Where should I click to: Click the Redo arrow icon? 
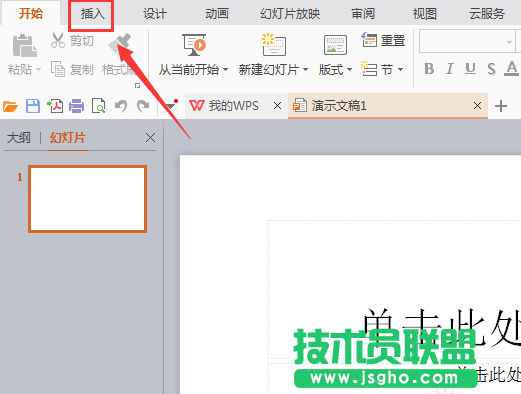tap(143, 106)
